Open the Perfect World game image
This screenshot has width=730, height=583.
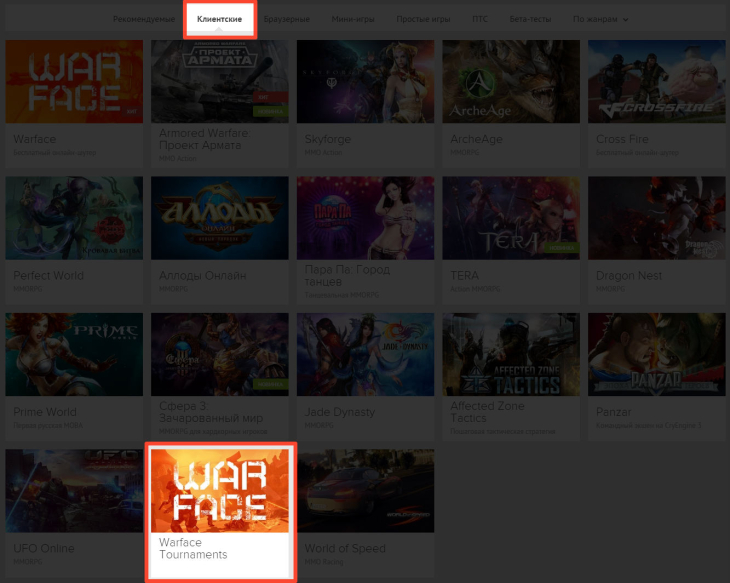tap(74, 218)
